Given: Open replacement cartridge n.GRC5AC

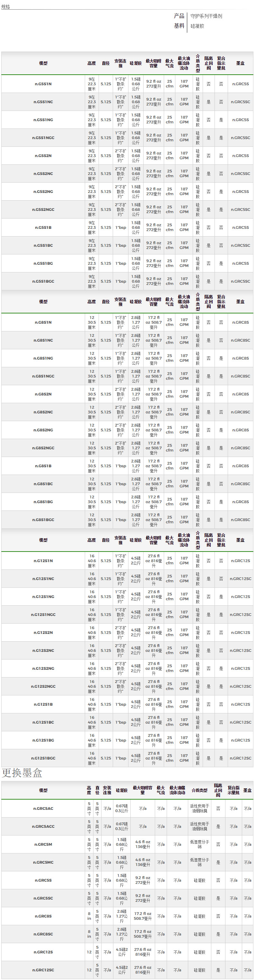Looking at the screenshot, I should [x=43, y=809].
